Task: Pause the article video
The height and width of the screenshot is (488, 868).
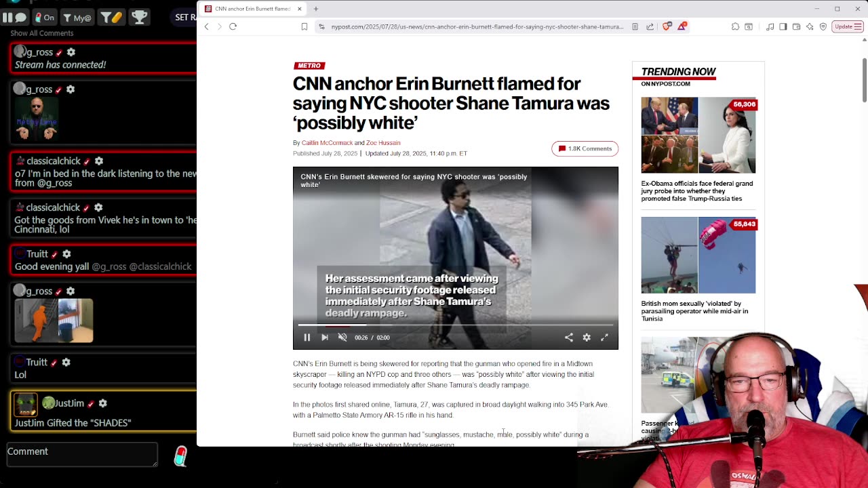Action: (307, 338)
